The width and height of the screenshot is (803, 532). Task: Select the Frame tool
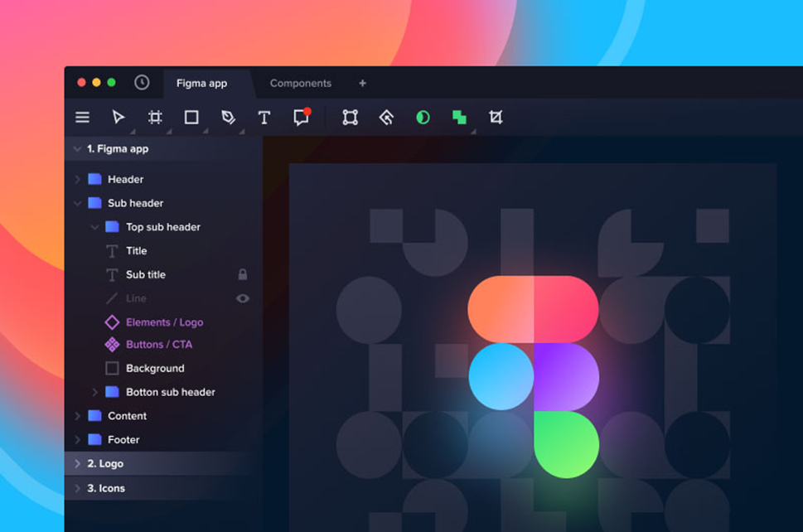[x=155, y=117]
